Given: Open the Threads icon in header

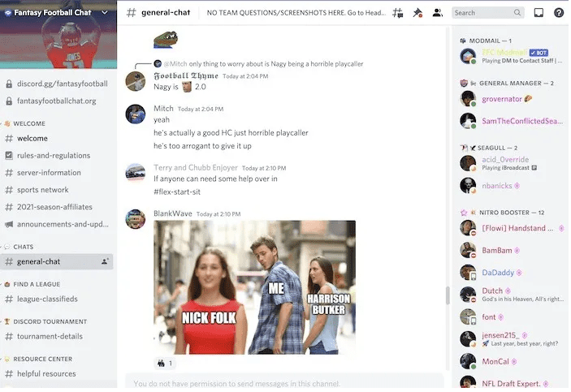Looking at the screenshot, I should click(398, 13).
